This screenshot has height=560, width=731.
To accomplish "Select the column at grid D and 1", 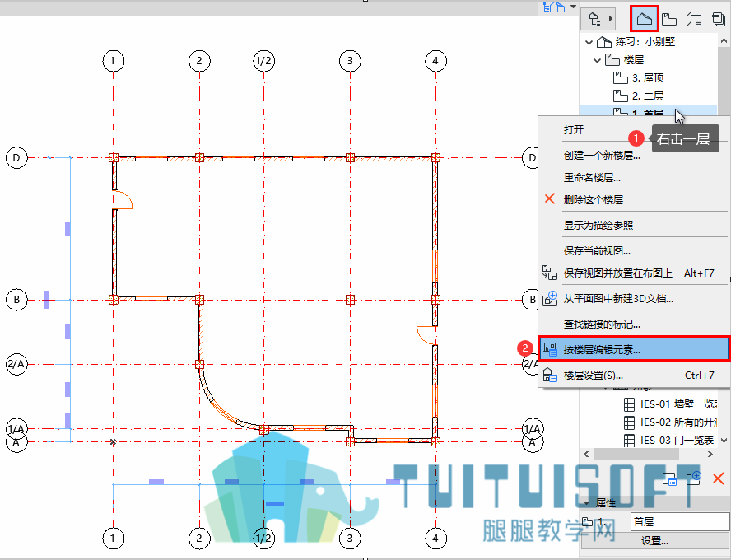I will (114, 157).
